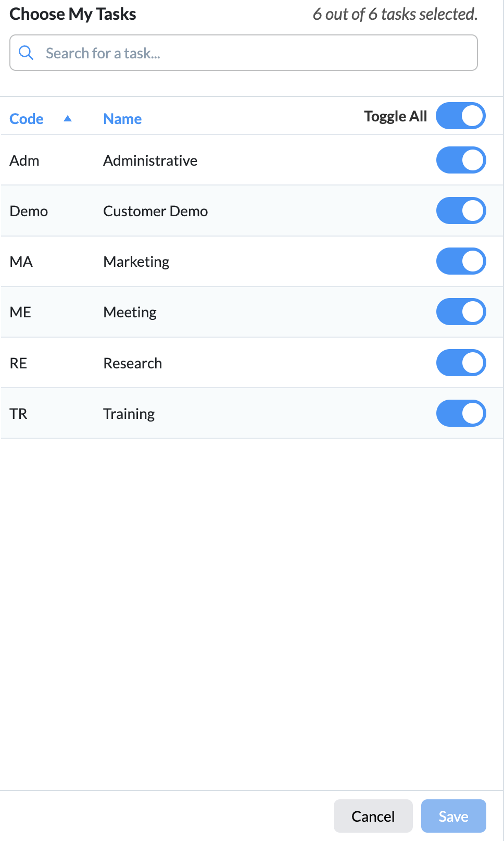The width and height of the screenshot is (504, 841).
Task: Select the Administrative task name
Action: [x=150, y=160]
